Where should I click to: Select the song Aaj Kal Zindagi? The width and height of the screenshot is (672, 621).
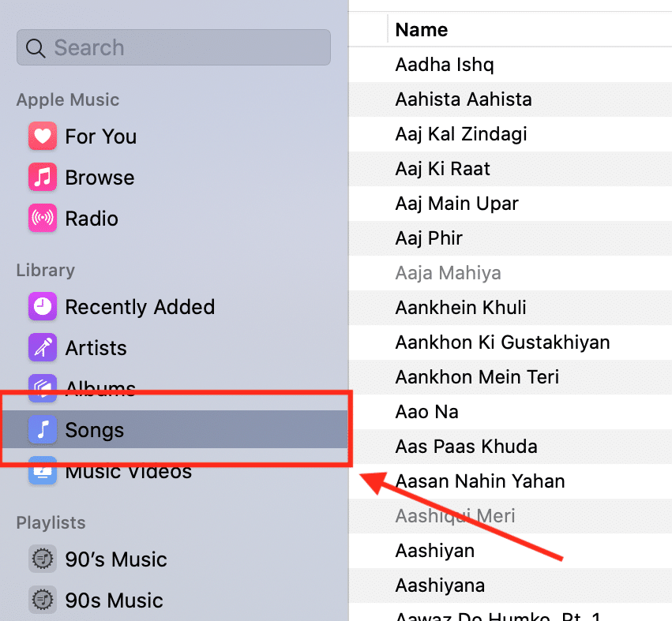pos(460,134)
